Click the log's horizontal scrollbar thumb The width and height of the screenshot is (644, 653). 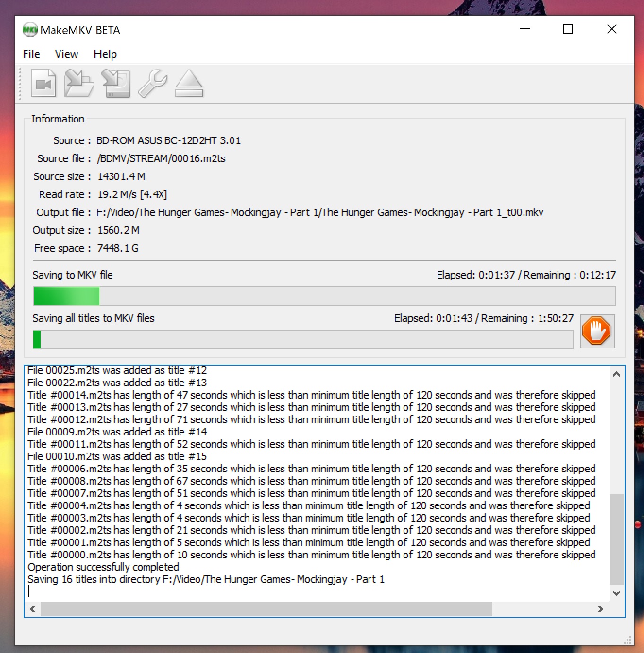(266, 609)
